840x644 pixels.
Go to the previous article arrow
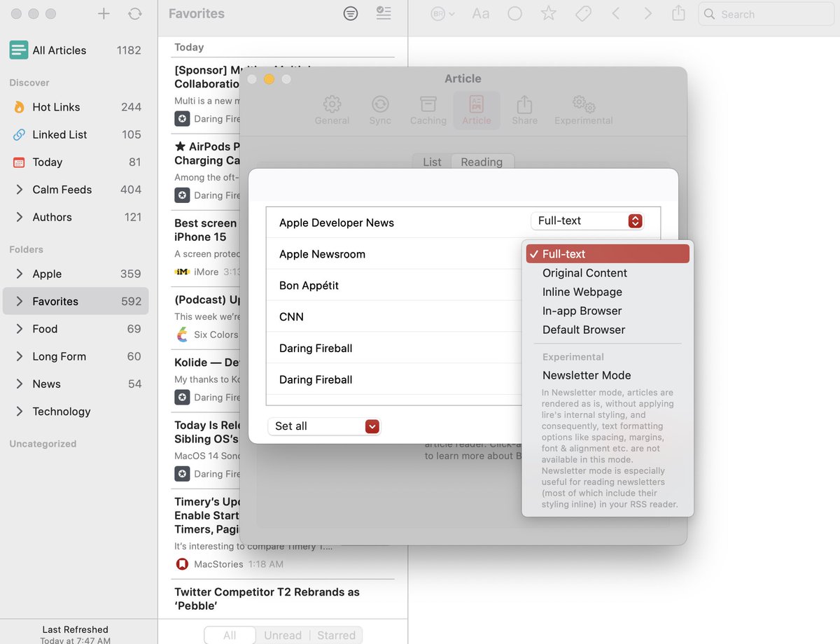(x=616, y=14)
